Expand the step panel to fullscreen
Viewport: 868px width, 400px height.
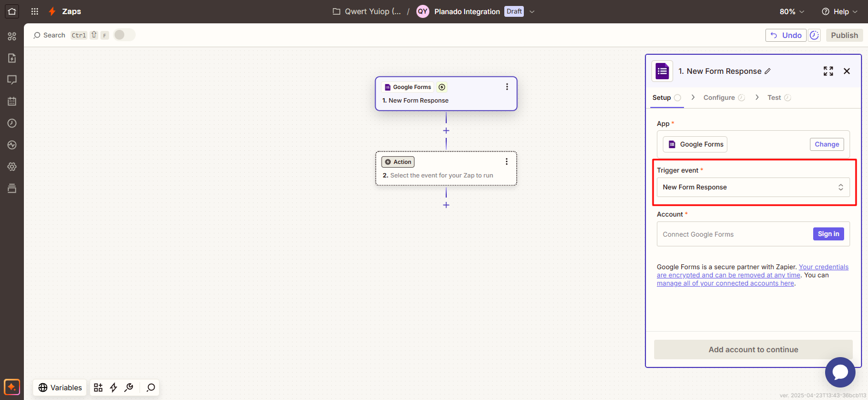tap(828, 71)
